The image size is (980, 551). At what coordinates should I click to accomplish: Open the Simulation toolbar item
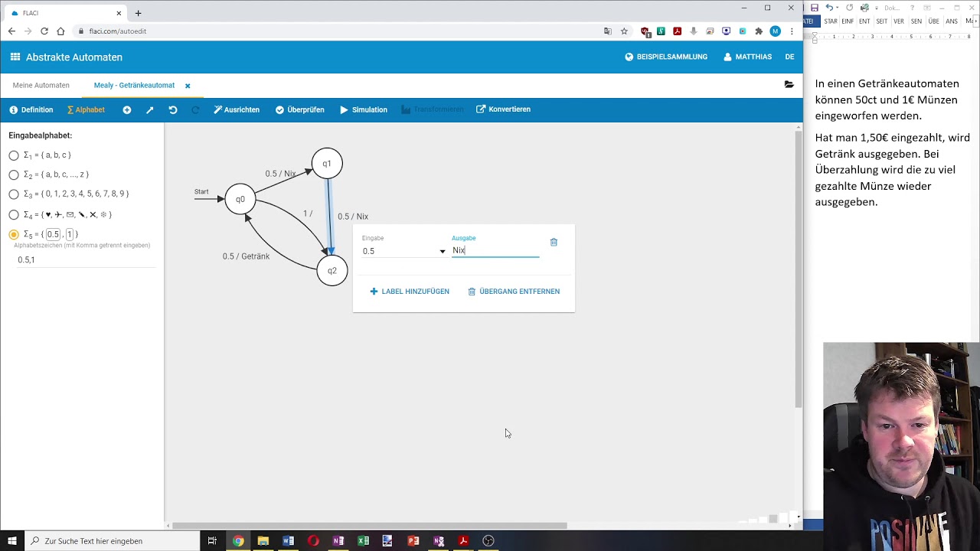coord(364,110)
